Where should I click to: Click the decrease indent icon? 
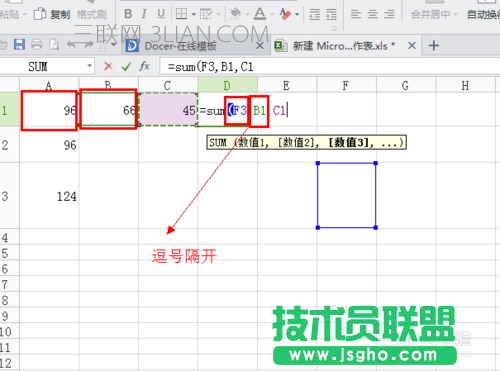(x=315, y=14)
